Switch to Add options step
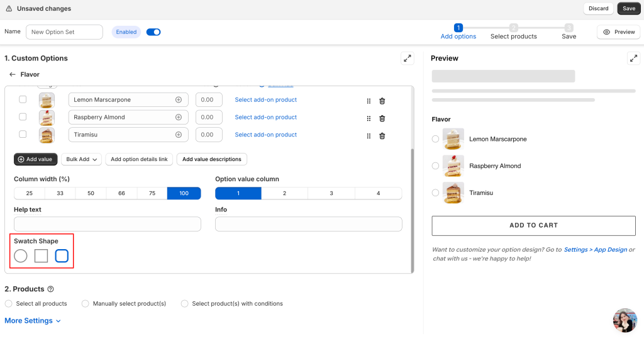 [x=458, y=31]
